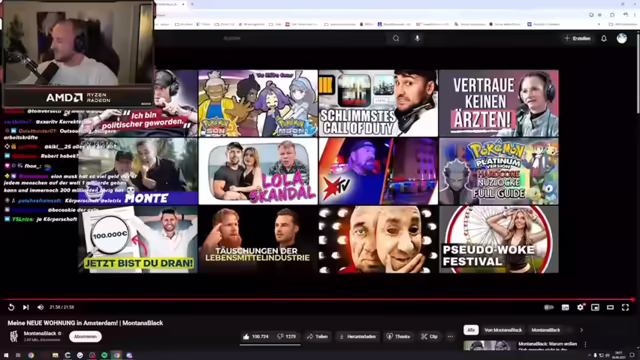This screenshot has width=640, height=360.
Task: Select the Von MontanaBlack chip
Action: pyautogui.click(x=503, y=330)
